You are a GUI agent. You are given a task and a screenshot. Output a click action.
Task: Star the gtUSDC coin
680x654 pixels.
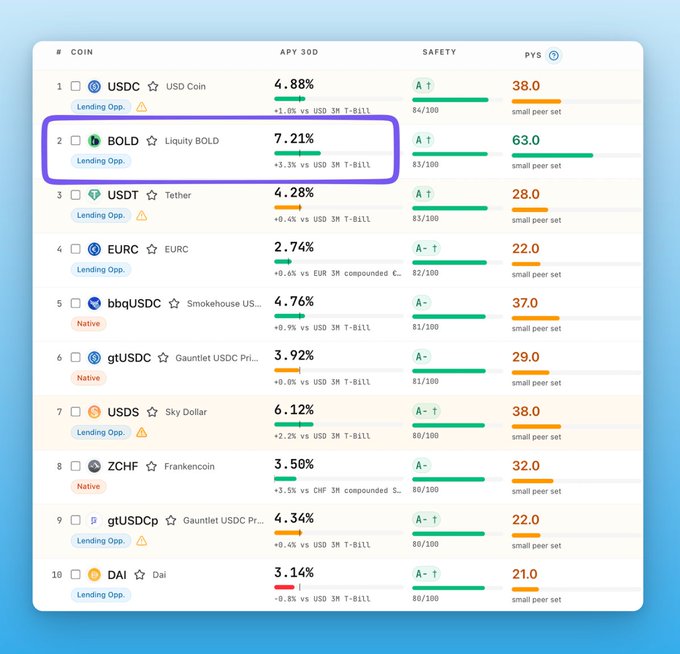[163, 358]
